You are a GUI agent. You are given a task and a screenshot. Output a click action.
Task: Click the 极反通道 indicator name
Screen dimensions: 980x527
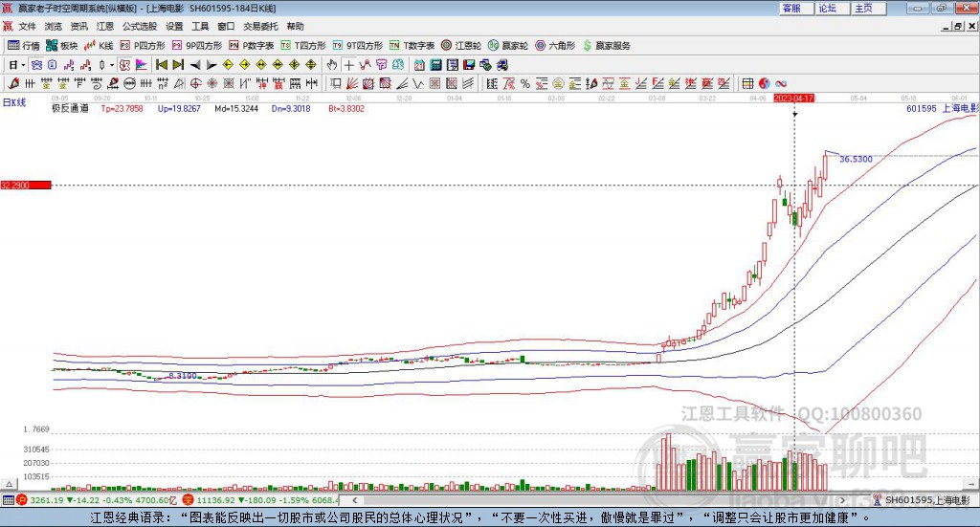[70, 109]
